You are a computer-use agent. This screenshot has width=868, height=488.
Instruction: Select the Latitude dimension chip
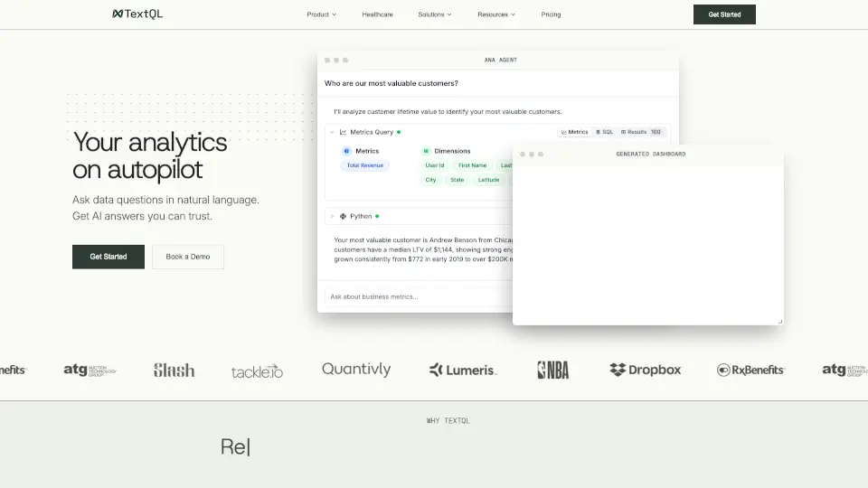(489, 180)
